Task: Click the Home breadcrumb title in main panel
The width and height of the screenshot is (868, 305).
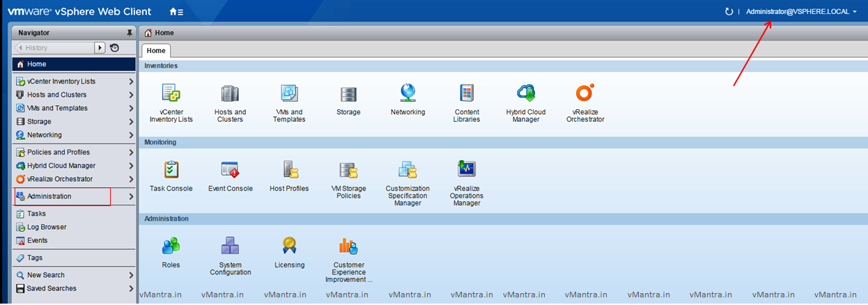Action: 164,33
